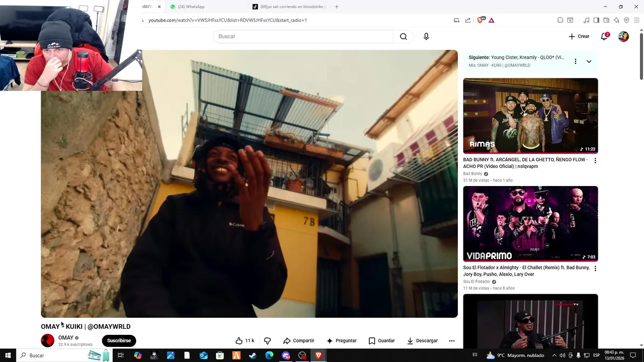Switch to the bloodstrike video tab

point(289,7)
